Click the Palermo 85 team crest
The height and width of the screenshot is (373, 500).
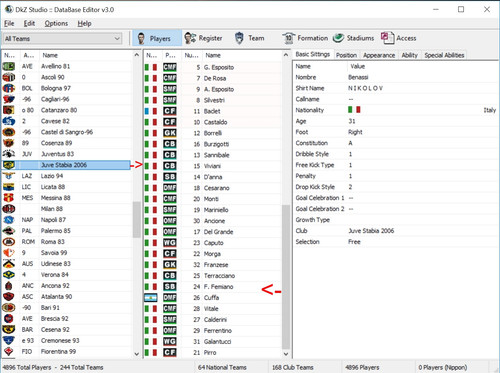tap(9, 231)
